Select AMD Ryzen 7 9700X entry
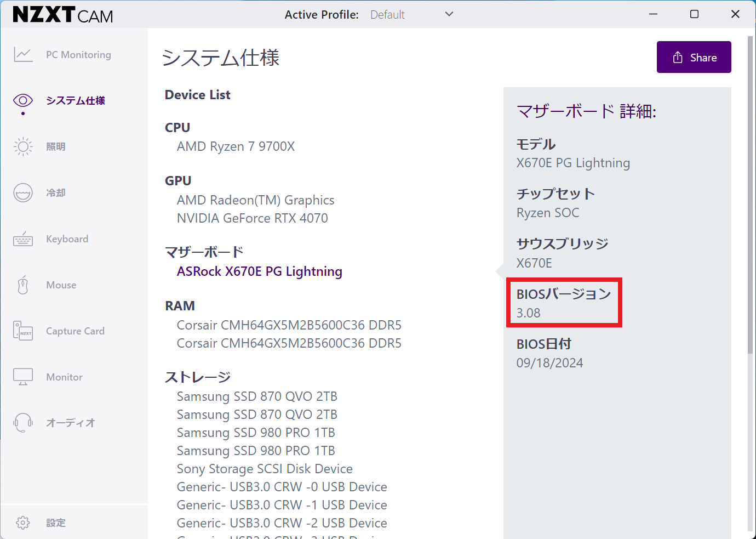The height and width of the screenshot is (539, 756). pyautogui.click(x=236, y=146)
